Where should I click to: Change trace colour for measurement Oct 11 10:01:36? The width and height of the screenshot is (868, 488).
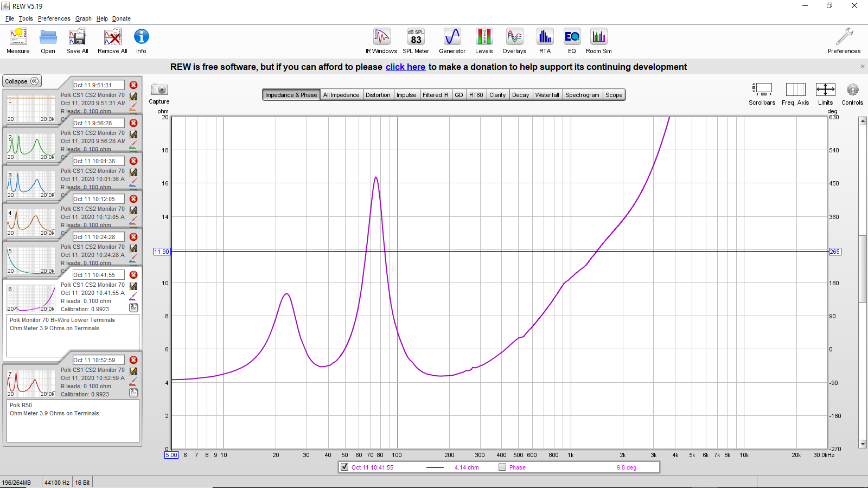point(133,183)
